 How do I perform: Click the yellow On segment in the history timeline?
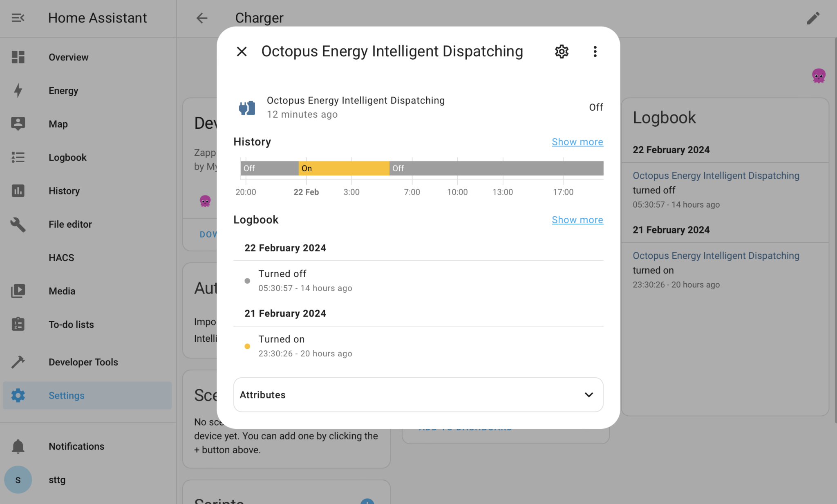tap(343, 168)
